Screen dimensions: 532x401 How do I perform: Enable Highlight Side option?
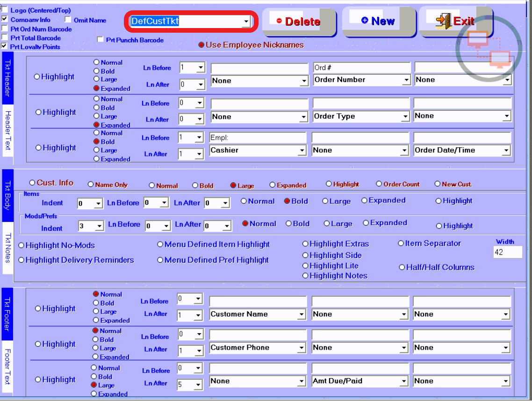(x=305, y=255)
